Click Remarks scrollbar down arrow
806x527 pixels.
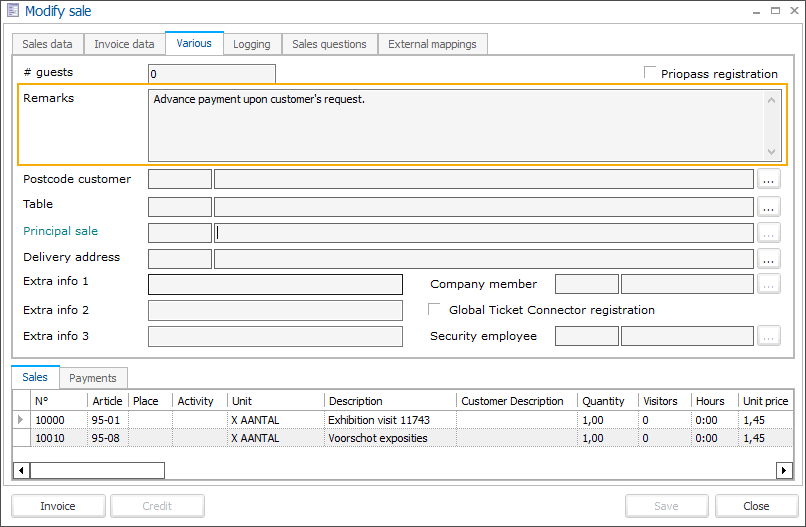point(771,151)
